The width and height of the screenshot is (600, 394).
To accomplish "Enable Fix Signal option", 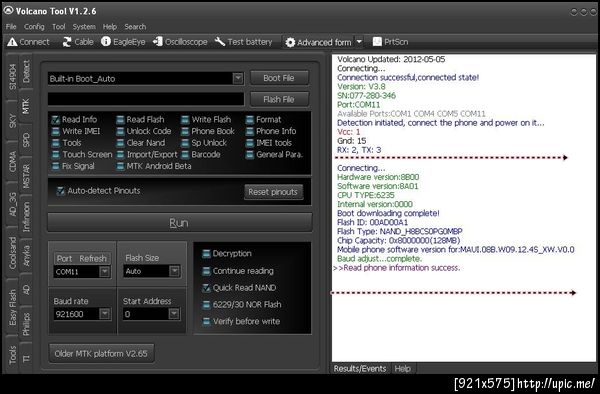I will (x=55, y=166).
